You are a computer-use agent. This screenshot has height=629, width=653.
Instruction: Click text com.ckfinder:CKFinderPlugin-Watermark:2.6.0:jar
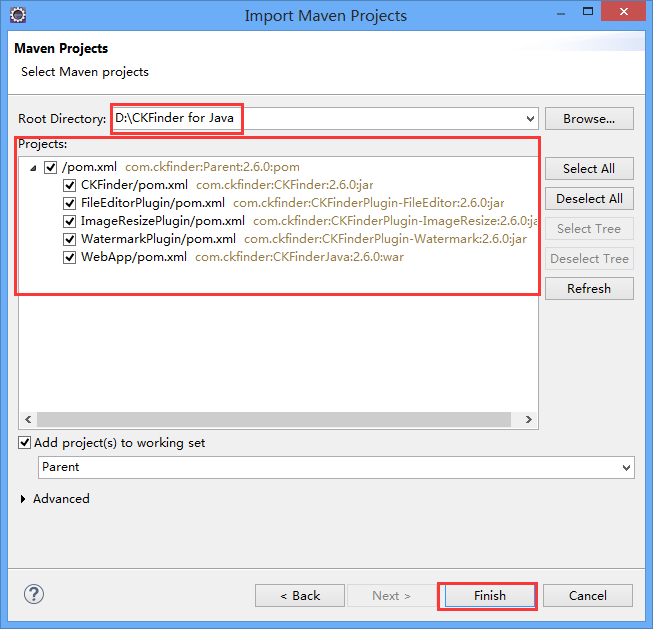pos(385,239)
